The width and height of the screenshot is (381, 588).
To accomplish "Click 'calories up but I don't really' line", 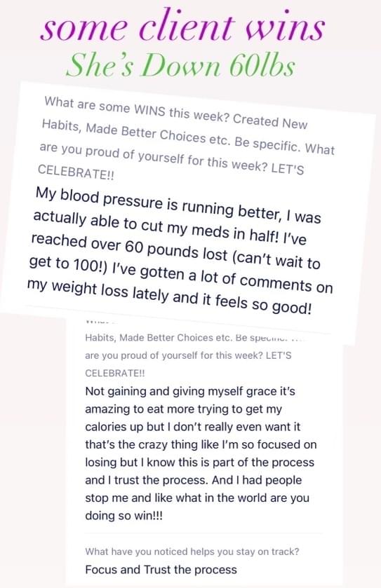I will 192,427.
